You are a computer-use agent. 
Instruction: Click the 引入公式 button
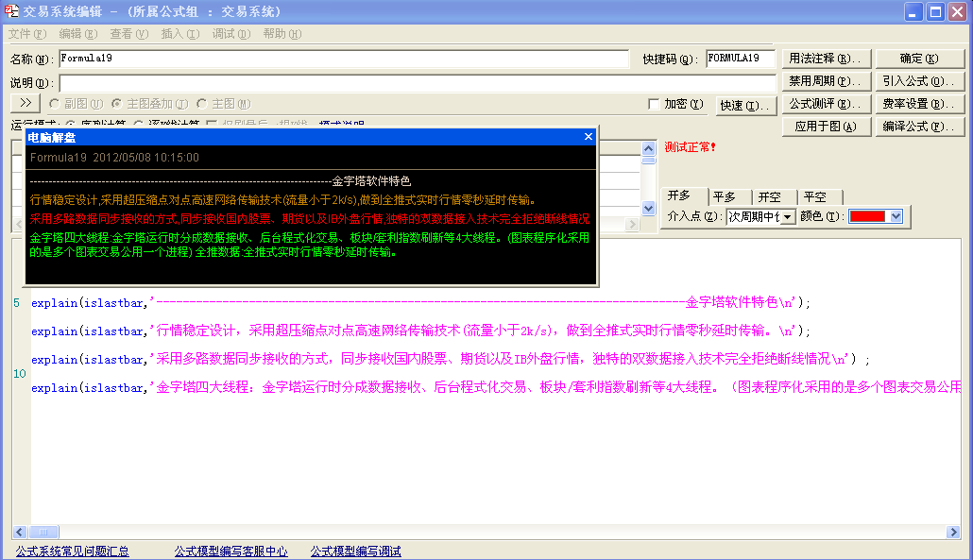click(920, 81)
